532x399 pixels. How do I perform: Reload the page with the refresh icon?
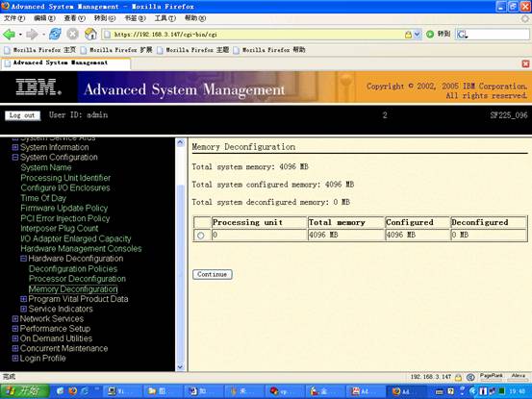coord(55,34)
